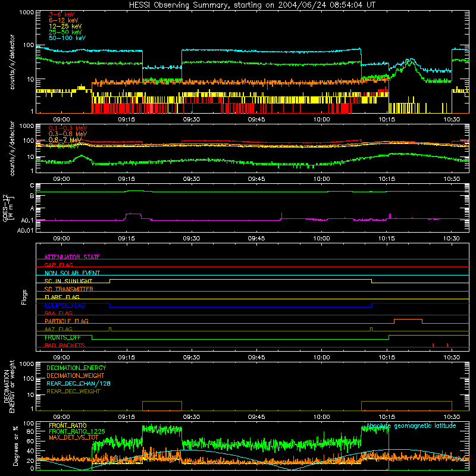This screenshot has width=476, height=476.
Task: Click the HESSI Observing Summary title text
Action: pos(252,5)
